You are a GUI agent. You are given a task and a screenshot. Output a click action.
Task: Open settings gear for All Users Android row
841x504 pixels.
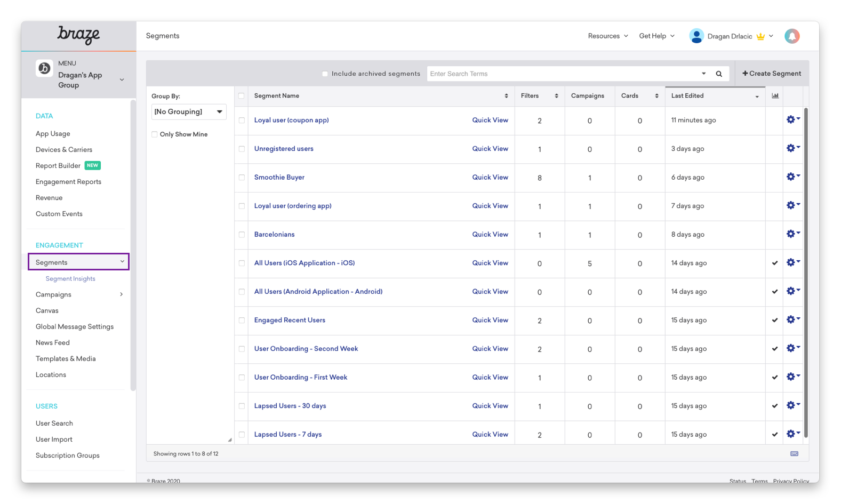(793, 291)
